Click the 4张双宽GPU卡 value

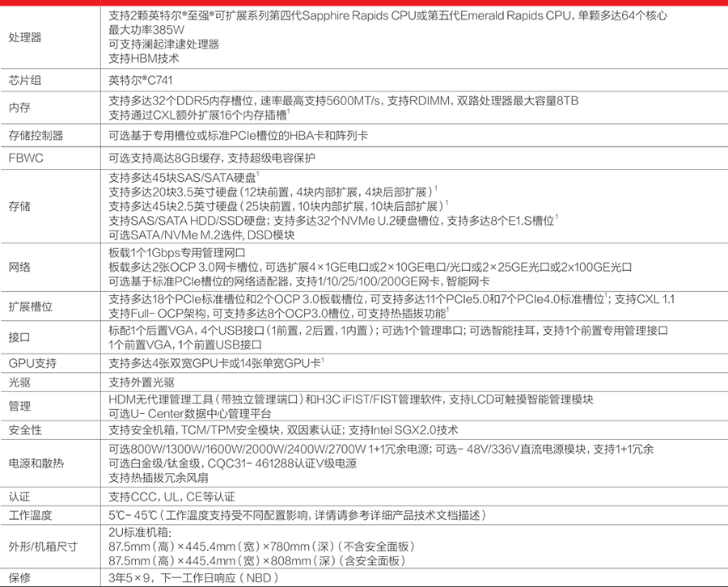216,363
